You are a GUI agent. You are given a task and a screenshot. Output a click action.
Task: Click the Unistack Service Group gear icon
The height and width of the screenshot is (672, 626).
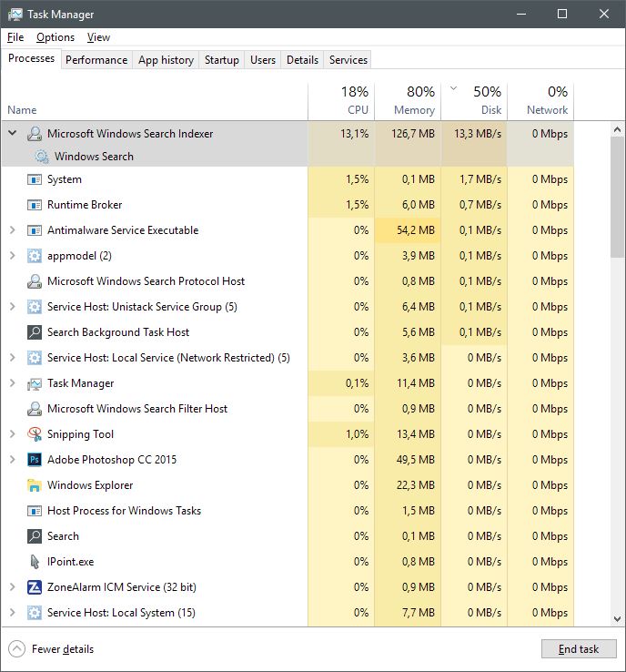[35, 307]
